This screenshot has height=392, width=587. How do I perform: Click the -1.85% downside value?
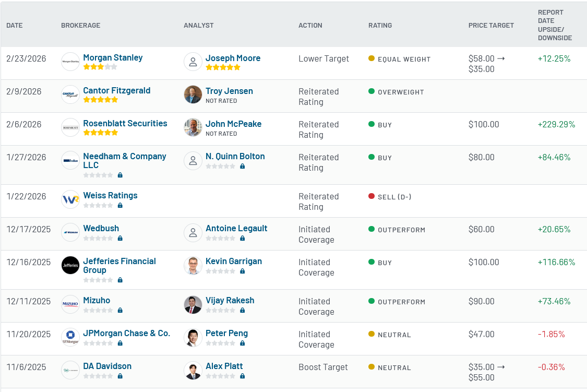coord(551,334)
